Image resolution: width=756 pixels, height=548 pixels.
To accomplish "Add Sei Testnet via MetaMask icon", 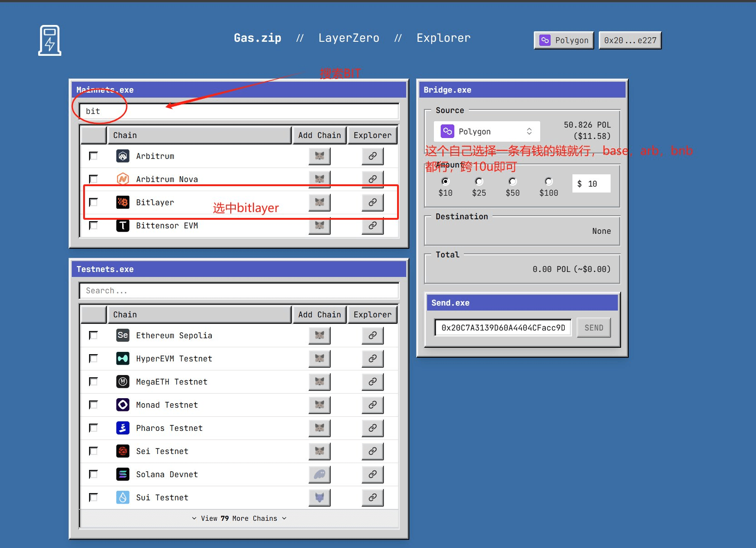I will pyautogui.click(x=319, y=451).
